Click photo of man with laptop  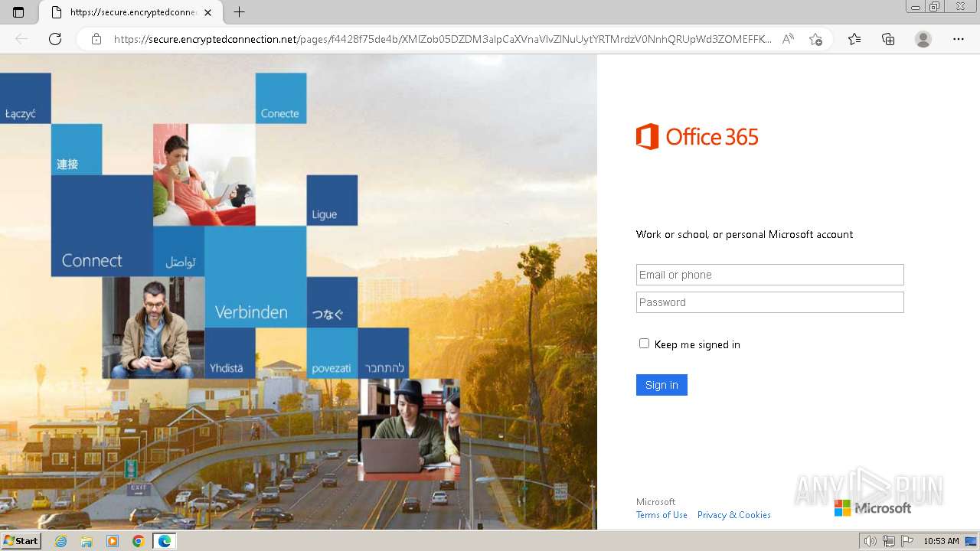click(x=409, y=429)
